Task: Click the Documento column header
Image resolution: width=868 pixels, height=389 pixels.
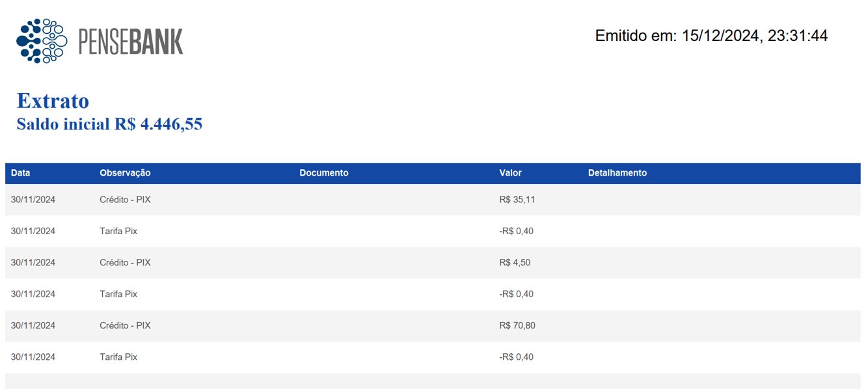Action: 324,173
